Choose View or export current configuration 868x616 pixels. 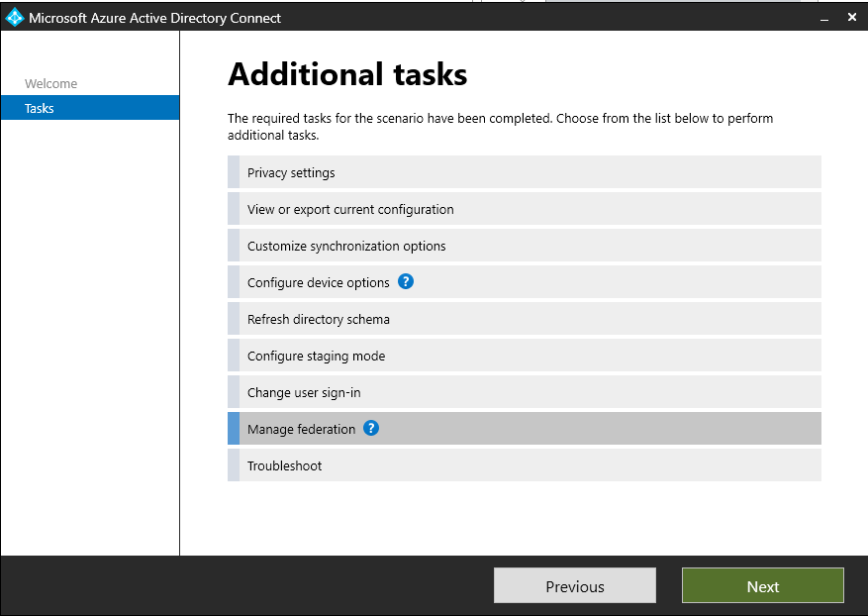click(350, 209)
